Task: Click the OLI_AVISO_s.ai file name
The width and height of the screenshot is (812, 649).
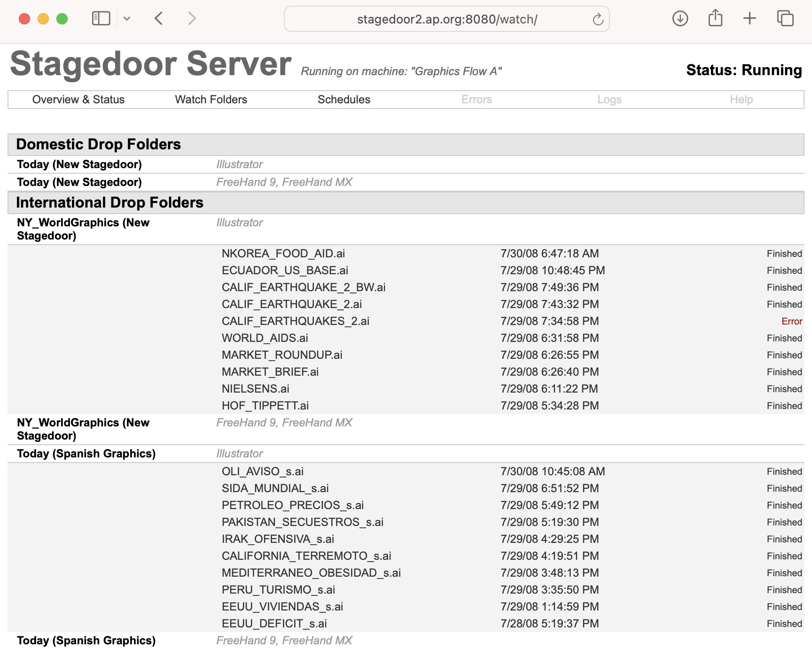Action: pos(263,471)
